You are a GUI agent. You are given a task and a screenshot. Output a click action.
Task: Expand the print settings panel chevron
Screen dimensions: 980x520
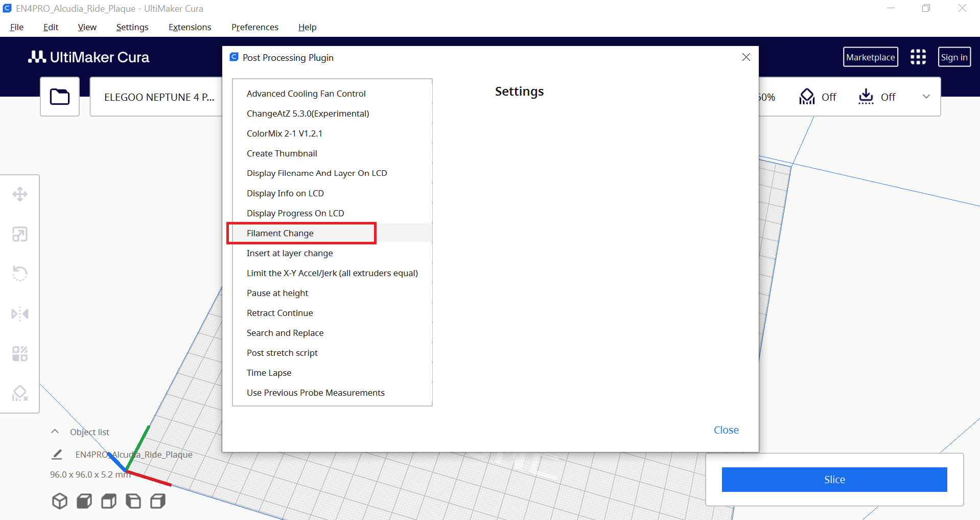[x=926, y=97]
